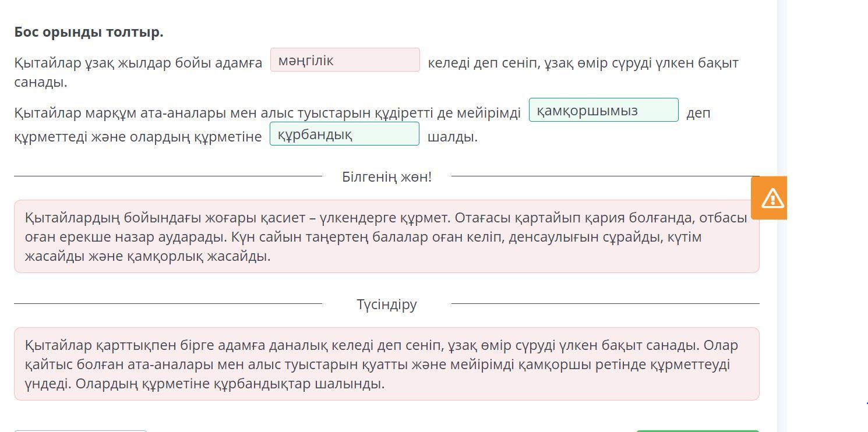Select the blank filled with "қамқоршымыз"
The width and height of the screenshot is (868, 432).
[x=604, y=110]
